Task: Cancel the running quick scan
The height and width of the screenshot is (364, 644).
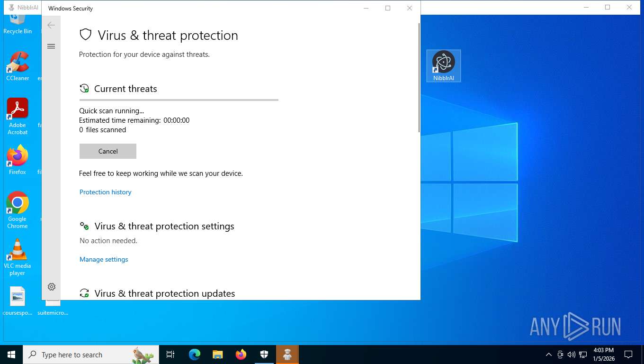Action: coord(108,151)
